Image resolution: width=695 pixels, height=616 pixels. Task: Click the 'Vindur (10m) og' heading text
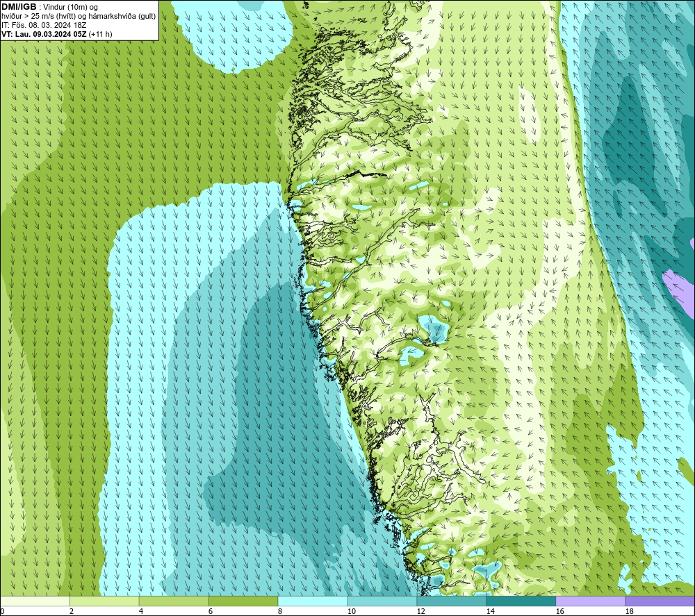70,8
